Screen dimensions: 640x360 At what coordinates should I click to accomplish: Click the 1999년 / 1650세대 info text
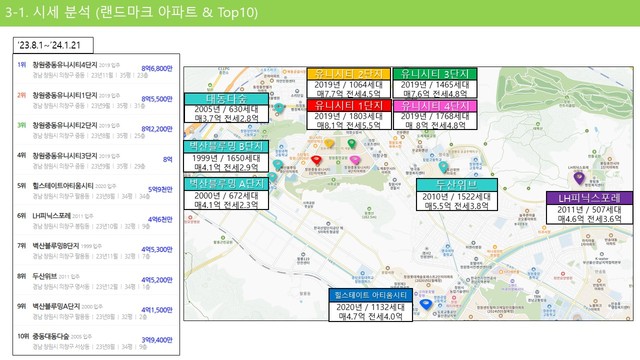(x=227, y=158)
